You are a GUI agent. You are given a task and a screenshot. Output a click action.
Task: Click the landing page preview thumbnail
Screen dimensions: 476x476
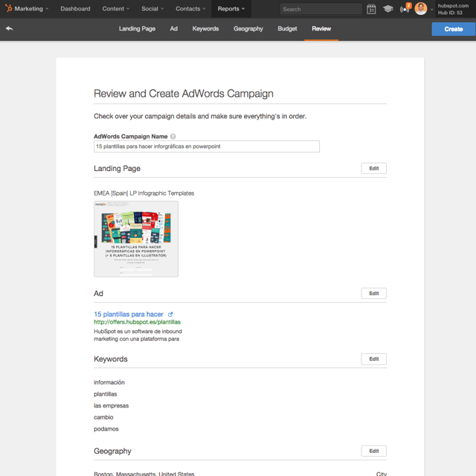(x=136, y=239)
